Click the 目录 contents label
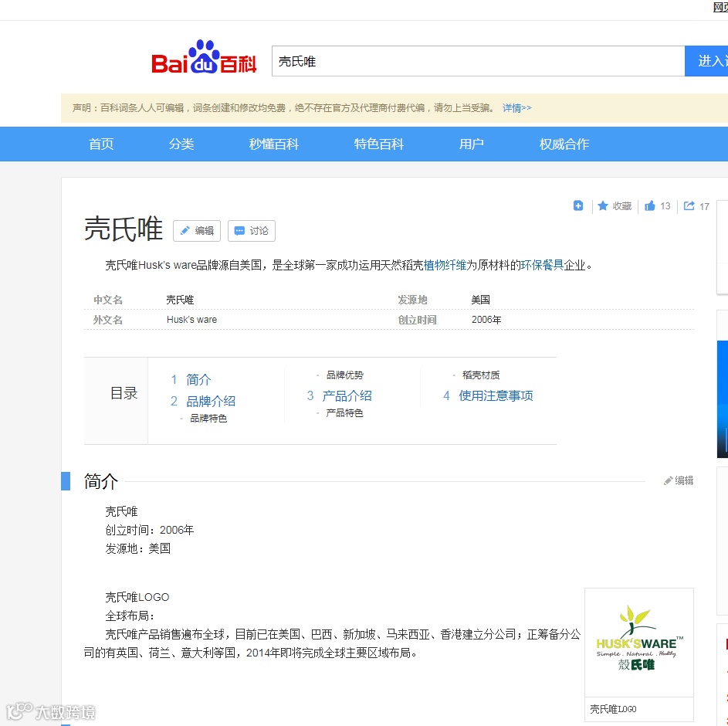728x726 pixels. [x=124, y=393]
